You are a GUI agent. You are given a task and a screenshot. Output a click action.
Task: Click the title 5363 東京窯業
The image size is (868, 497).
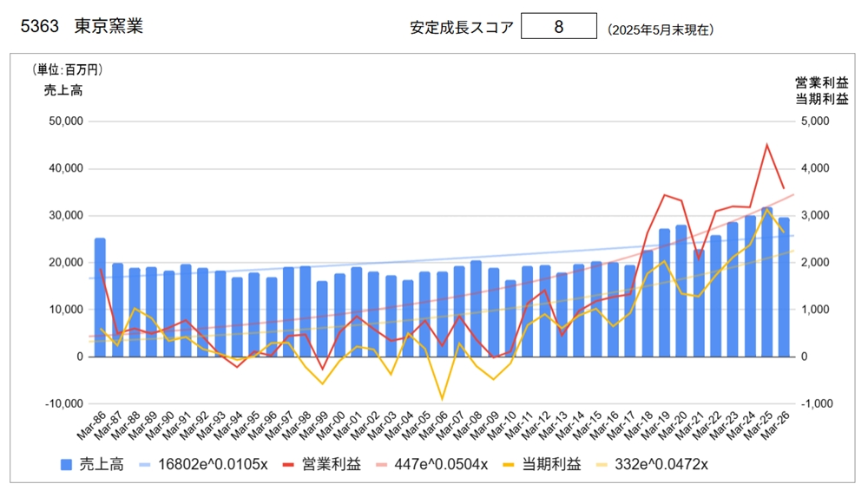pyautogui.click(x=82, y=26)
